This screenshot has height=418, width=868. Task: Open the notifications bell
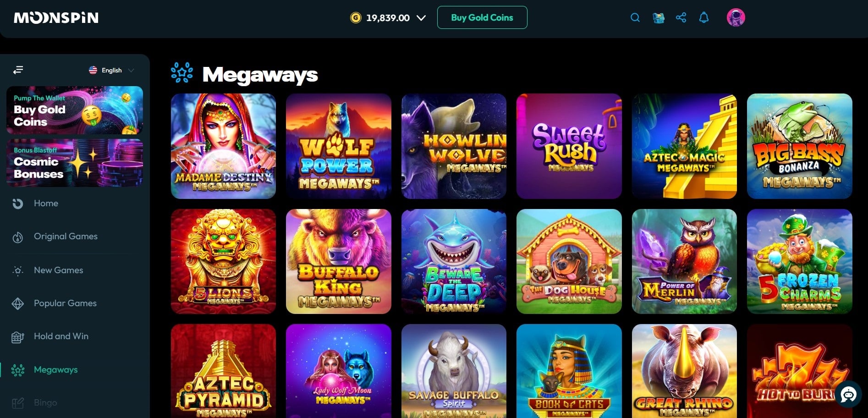click(x=704, y=18)
